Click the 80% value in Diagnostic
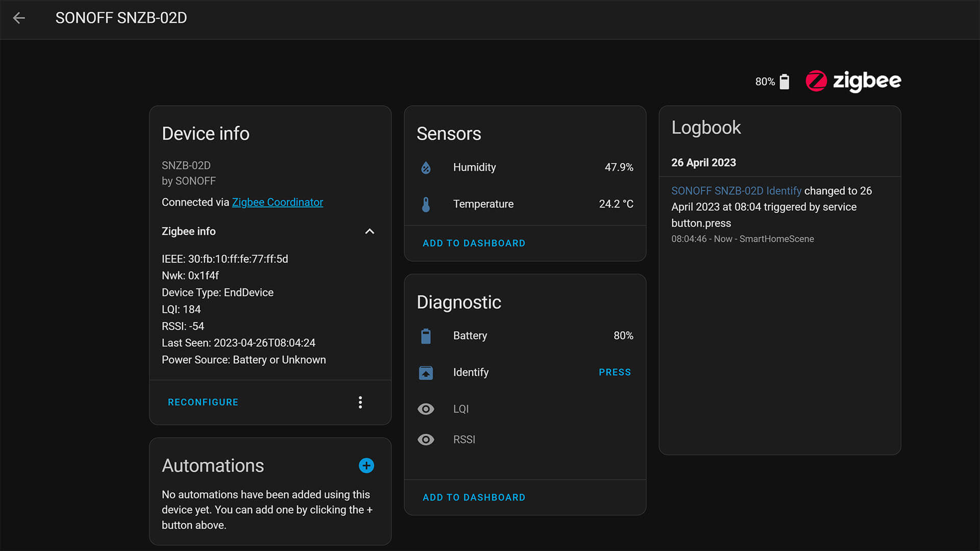Screen dimensions: 980x551 [x=623, y=336]
